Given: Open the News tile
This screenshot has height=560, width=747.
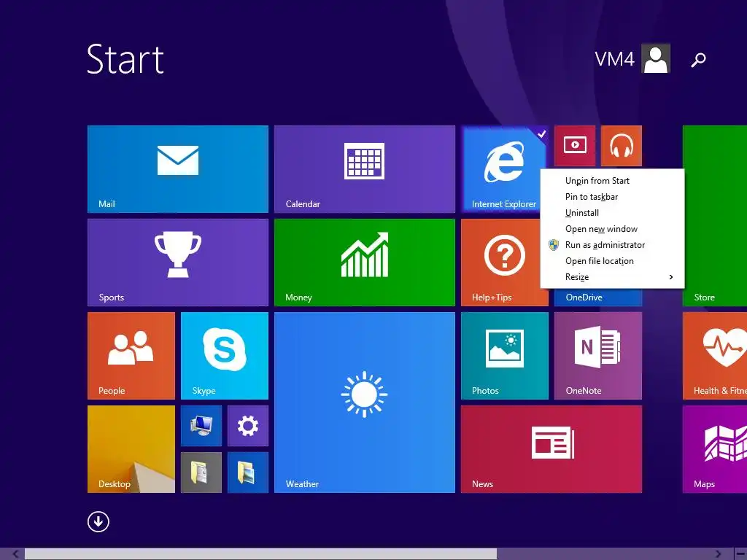Looking at the screenshot, I should 551,449.
